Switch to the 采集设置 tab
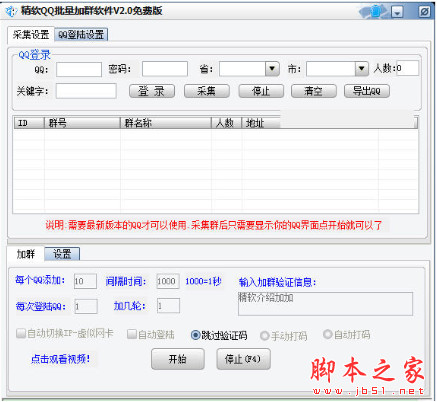This screenshot has width=437, height=402. (x=31, y=35)
